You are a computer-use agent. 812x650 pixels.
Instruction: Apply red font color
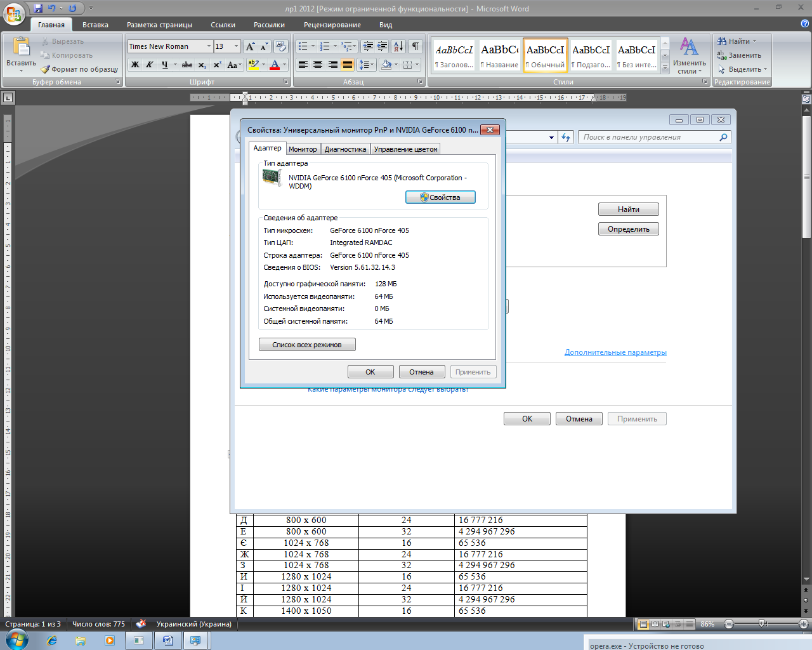tap(275, 65)
